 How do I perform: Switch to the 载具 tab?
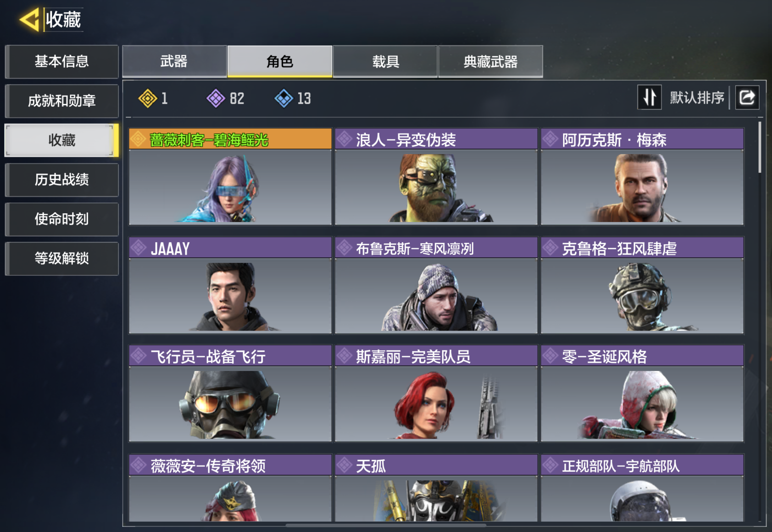coord(385,61)
